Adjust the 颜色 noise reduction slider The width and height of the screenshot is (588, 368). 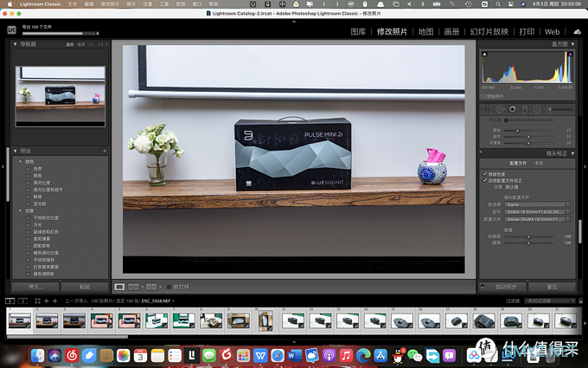click(517, 131)
